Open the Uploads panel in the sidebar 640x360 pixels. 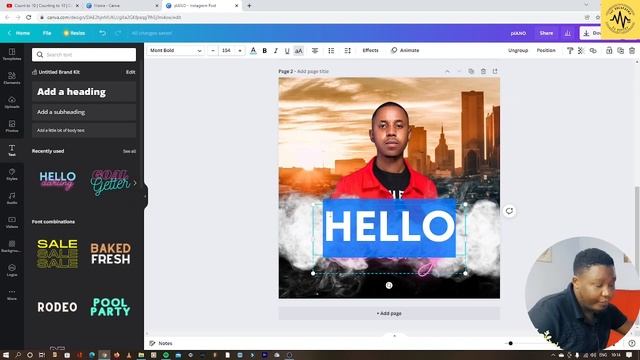tap(12, 102)
